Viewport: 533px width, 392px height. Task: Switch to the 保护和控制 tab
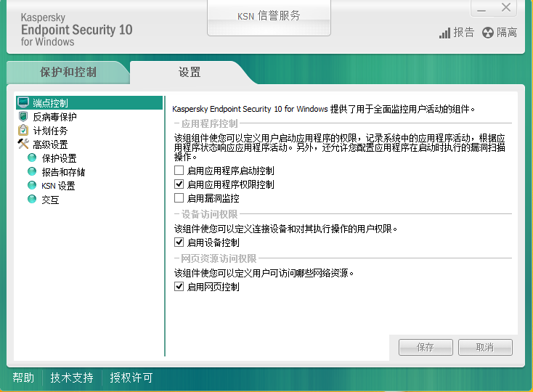tap(68, 73)
